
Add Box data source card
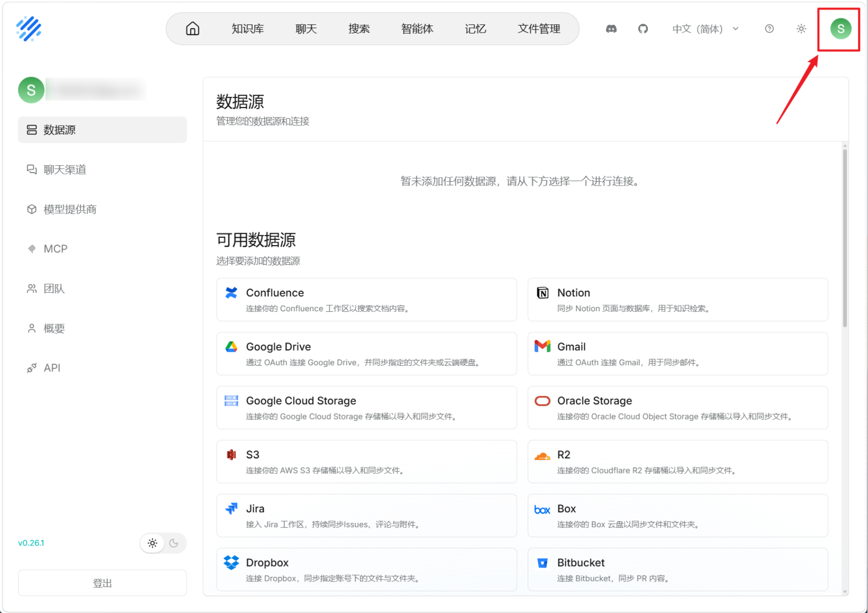click(678, 516)
